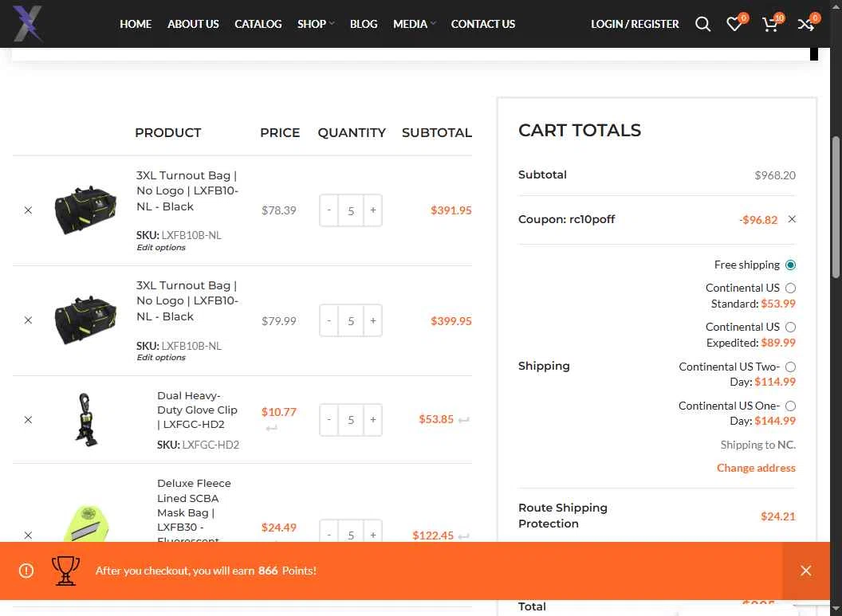Click the $391.95 subtotal amount
842x616 pixels.
451,210
